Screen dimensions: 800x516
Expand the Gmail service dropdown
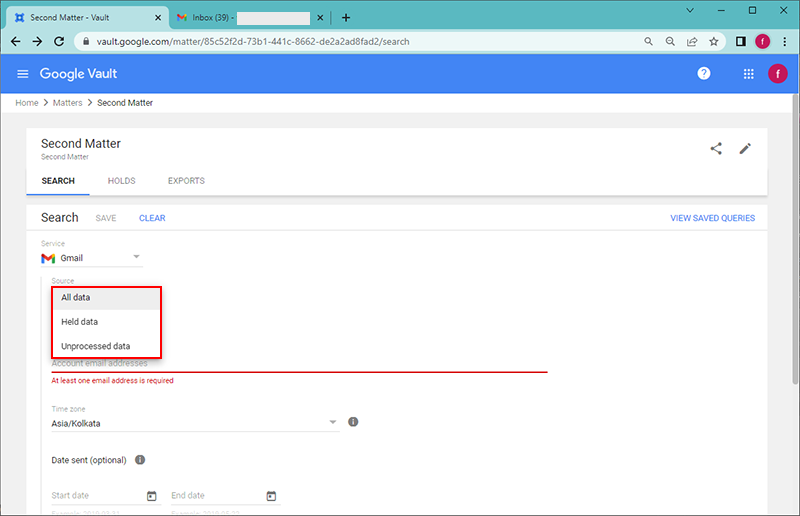[92, 258]
